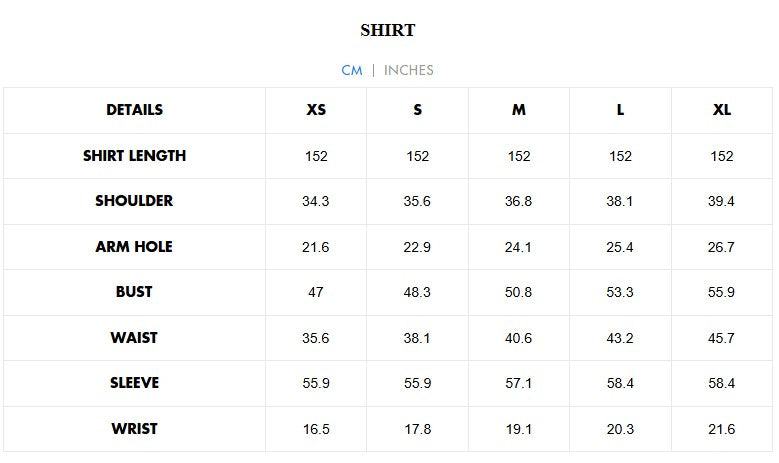Select the S size column header
This screenshot has height=463, width=779.
pos(418,110)
